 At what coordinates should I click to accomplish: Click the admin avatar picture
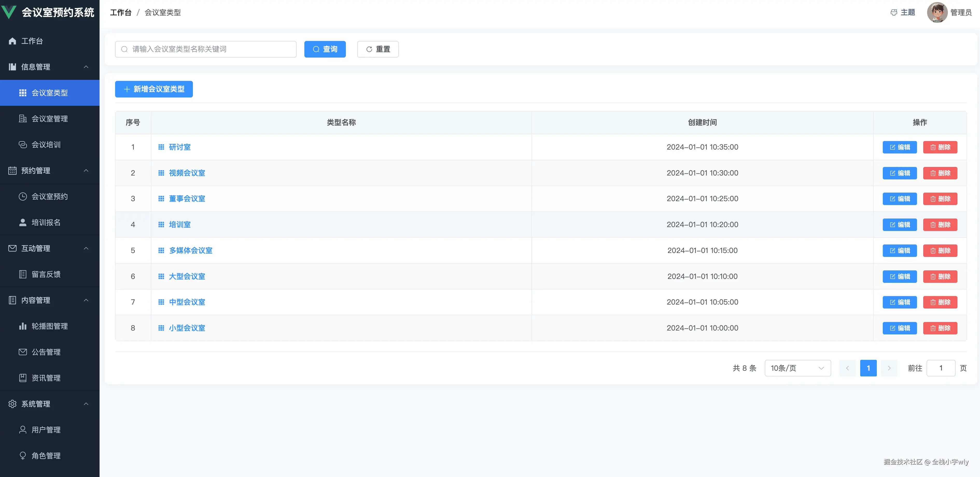coord(937,12)
